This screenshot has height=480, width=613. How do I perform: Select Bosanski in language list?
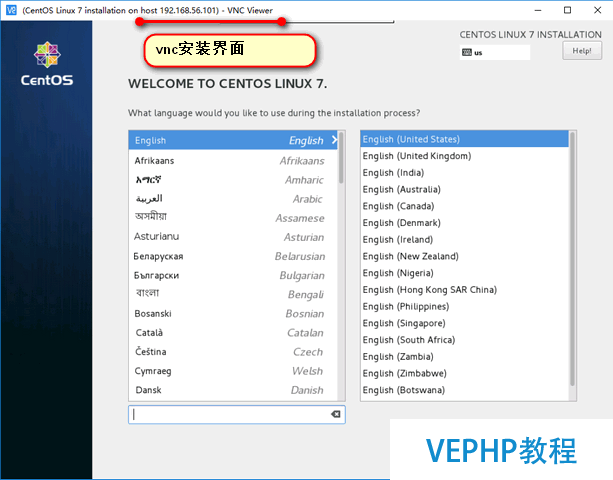tap(233, 313)
